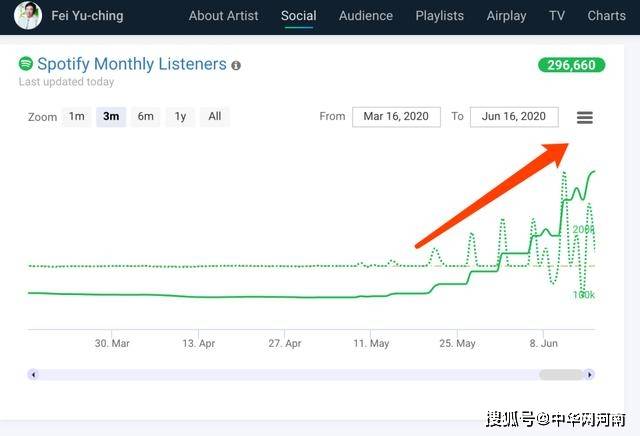
Task: Go to the Playlists tab
Action: (x=440, y=16)
